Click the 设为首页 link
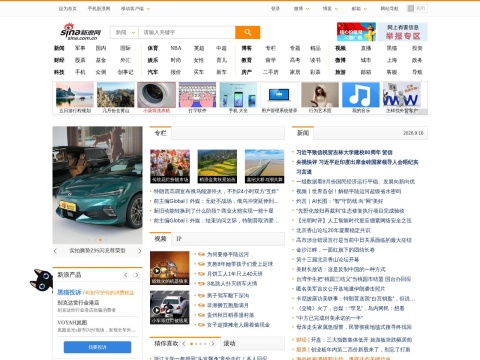This screenshot has height=360, width=480. pos(68,9)
